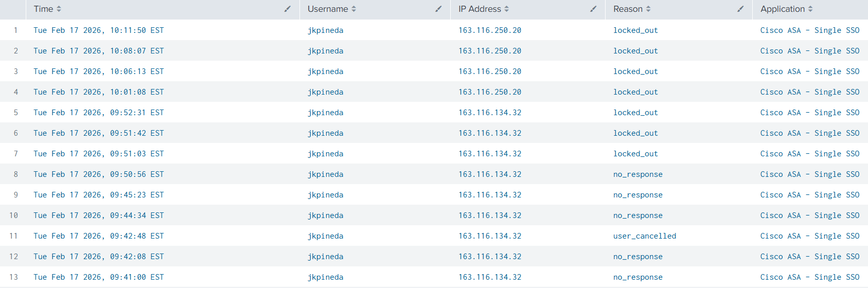Open the IP Address column edit pencil
Viewport: 868px width, 289px height.
[593, 9]
